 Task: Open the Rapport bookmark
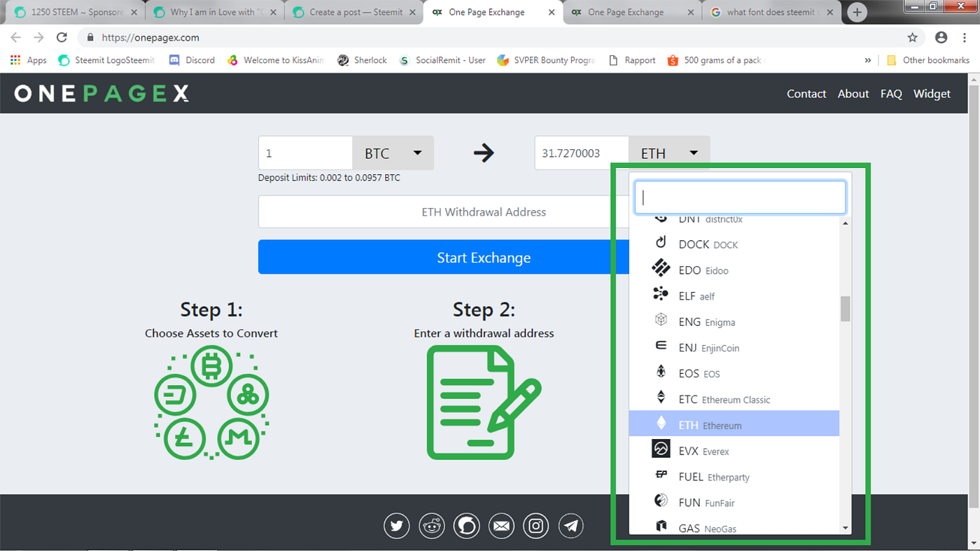coord(632,60)
